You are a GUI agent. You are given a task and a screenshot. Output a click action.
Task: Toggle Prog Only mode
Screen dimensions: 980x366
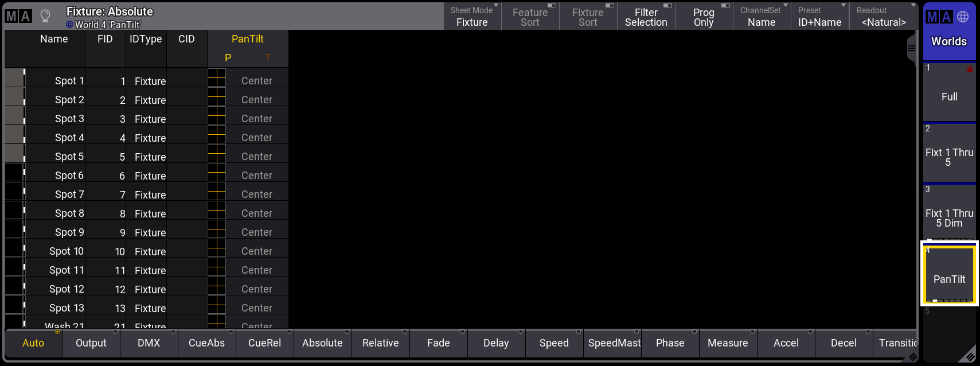click(704, 17)
